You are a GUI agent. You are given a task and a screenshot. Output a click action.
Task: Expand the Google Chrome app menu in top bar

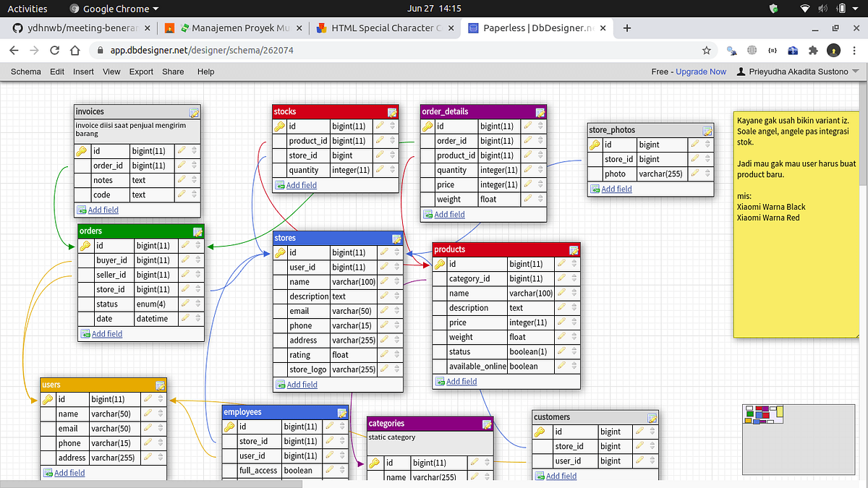pyautogui.click(x=116, y=9)
